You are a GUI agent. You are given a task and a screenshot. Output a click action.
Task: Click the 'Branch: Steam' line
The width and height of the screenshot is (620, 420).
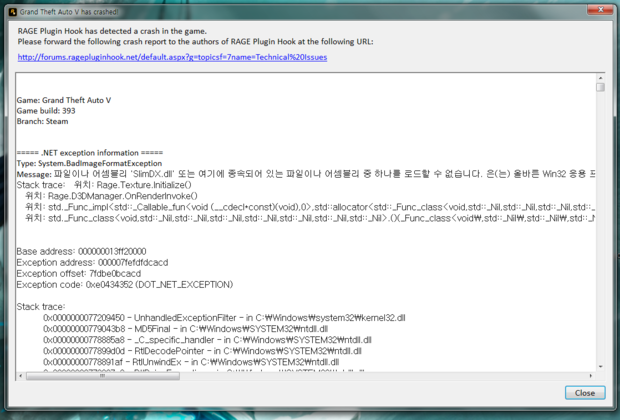(x=42, y=121)
